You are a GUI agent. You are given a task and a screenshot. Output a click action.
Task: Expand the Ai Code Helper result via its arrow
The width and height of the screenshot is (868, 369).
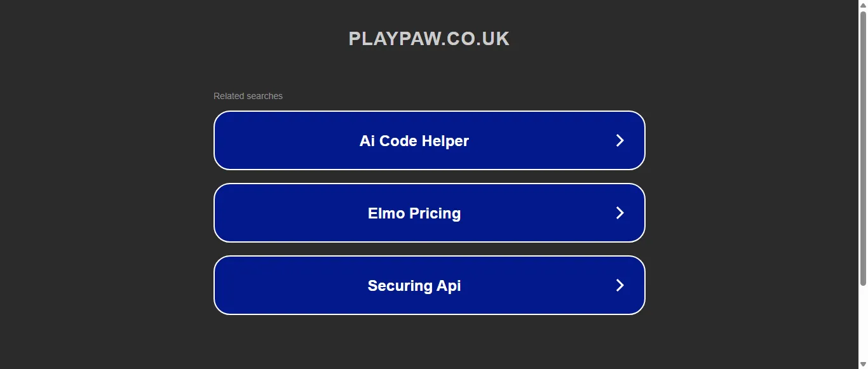(620, 140)
